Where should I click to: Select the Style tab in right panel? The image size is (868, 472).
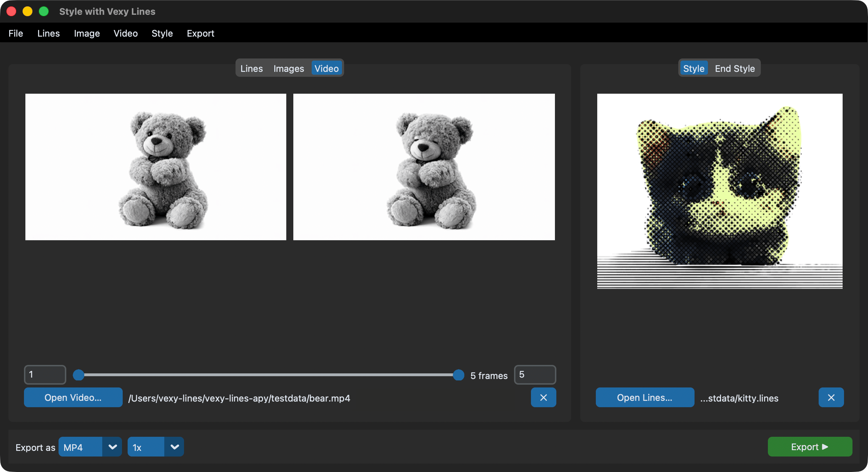[693, 68]
